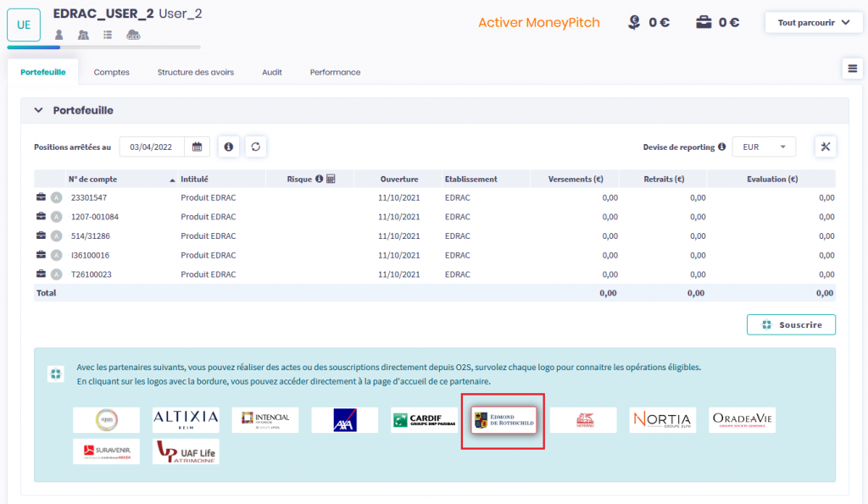The image size is (868, 504).
Task: Open the GED cloud documents icon
Action: [x=133, y=35]
